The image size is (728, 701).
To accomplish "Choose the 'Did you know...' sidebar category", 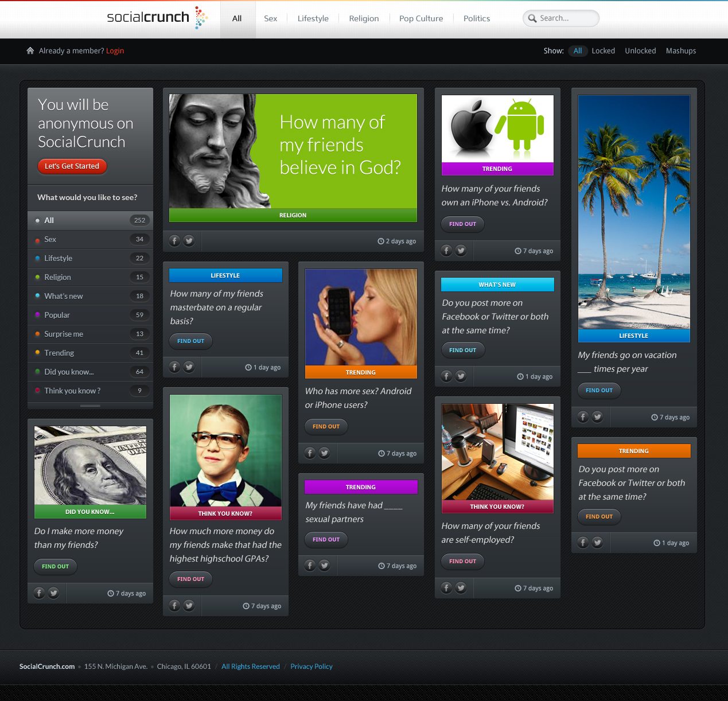I will coord(90,372).
